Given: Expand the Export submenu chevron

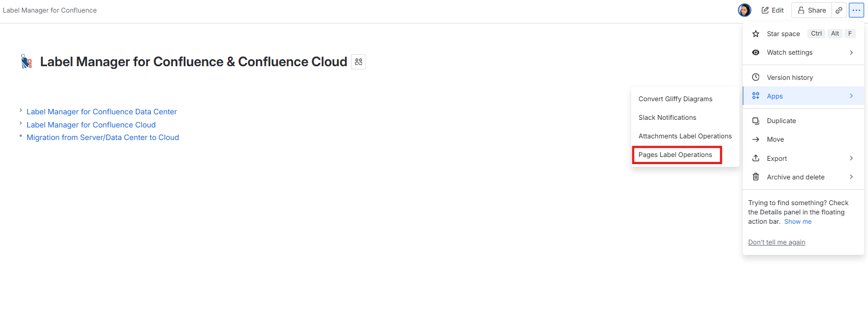Looking at the screenshot, I should pyautogui.click(x=851, y=158).
